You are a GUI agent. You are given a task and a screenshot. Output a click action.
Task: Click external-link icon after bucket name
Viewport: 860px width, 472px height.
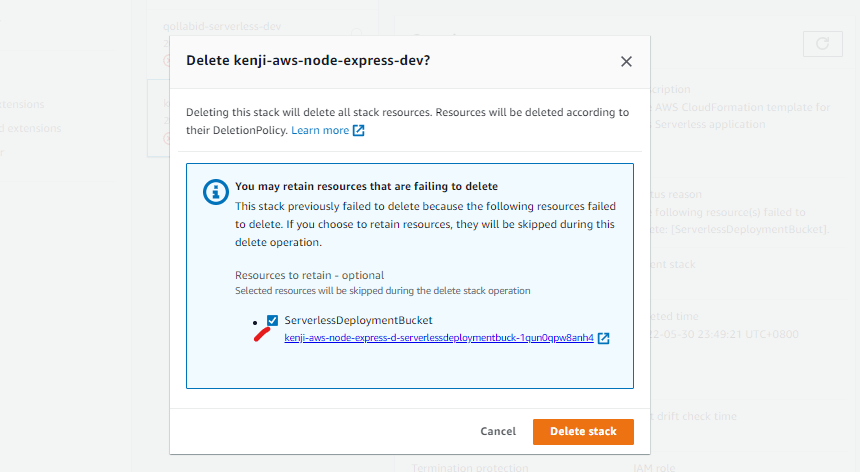[603, 338]
